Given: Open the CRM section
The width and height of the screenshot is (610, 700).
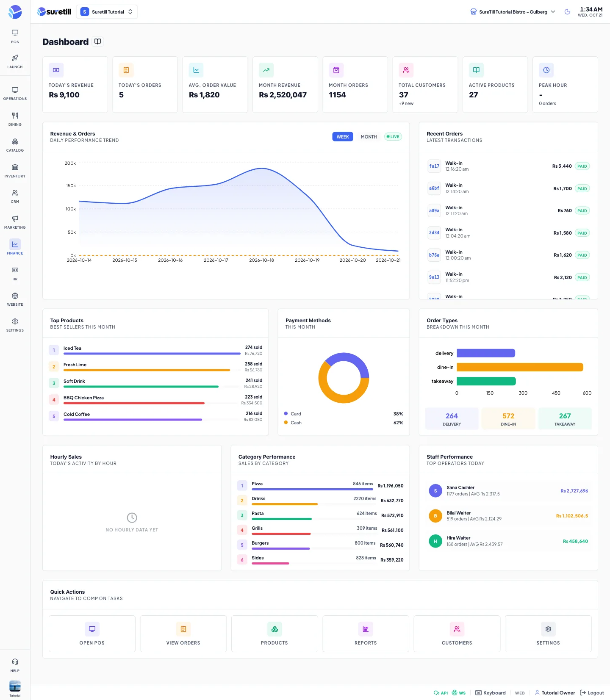Looking at the screenshot, I should click(15, 196).
